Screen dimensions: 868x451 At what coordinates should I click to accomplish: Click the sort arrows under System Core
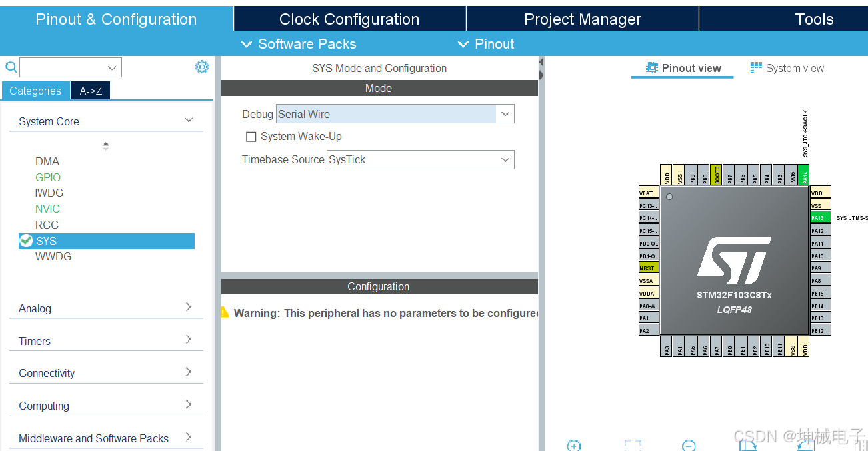pos(105,146)
